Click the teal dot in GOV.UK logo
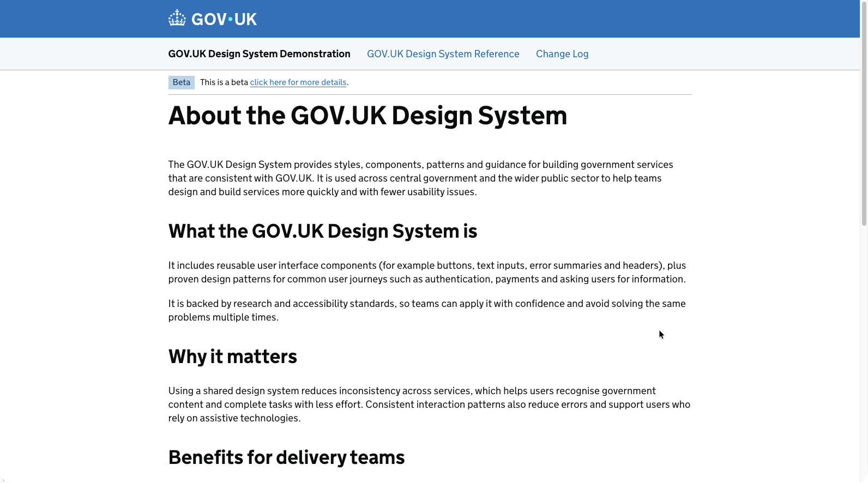 (231, 20)
